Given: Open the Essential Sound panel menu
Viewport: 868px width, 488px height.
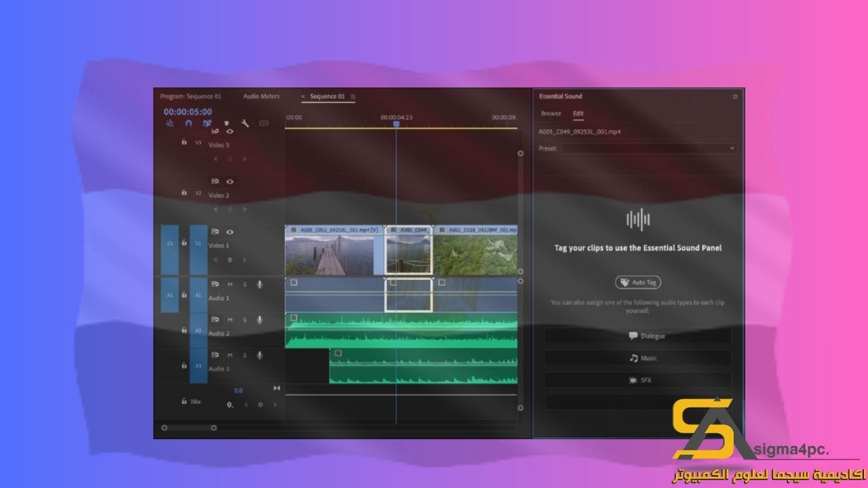Looking at the screenshot, I should 735,97.
